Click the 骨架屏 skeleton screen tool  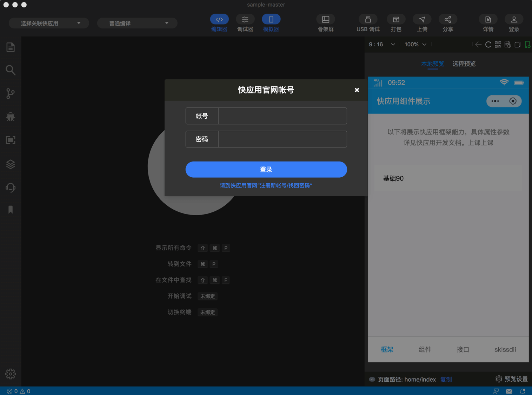pyautogui.click(x=326, y=23)
